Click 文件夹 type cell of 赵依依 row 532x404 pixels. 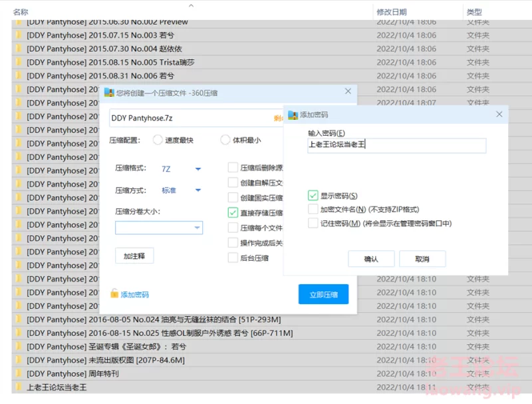click(x=477, y=49)
